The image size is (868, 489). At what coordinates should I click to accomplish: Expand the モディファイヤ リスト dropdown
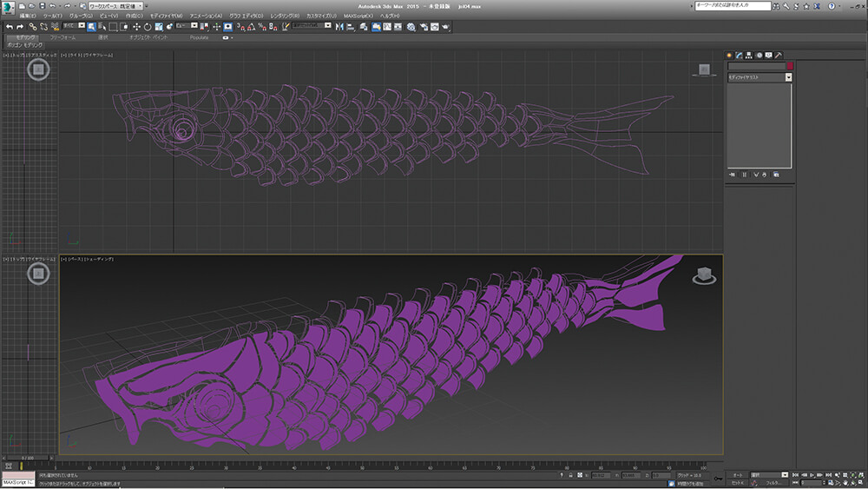759,77
